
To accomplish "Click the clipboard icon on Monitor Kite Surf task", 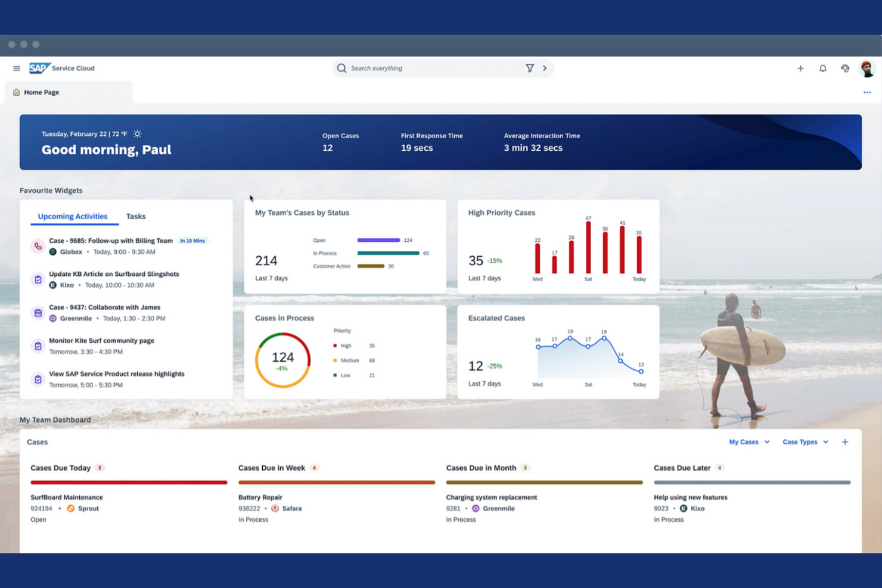I will [x=38, y=346].
